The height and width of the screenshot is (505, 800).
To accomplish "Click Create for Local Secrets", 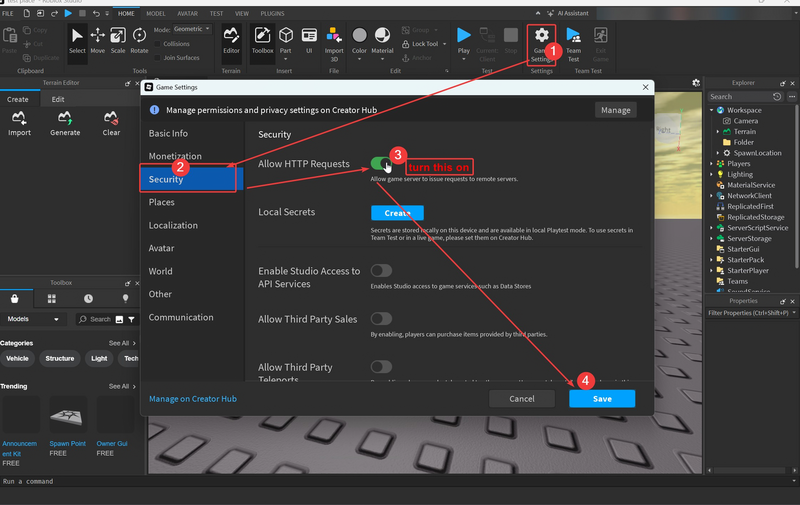I will (397, 213).
